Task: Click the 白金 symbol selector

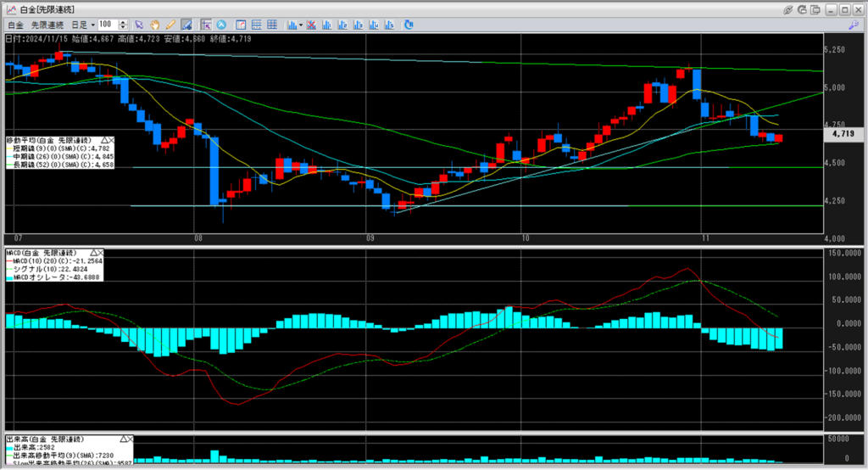Action: (15, 25)
